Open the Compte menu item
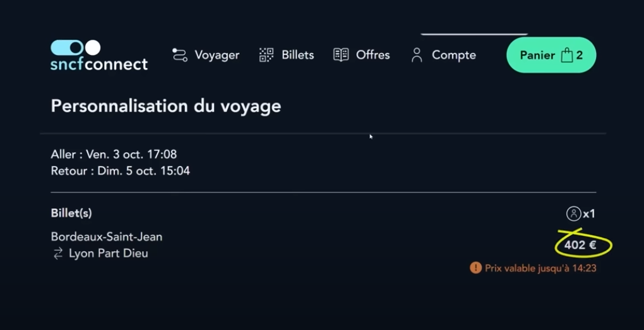This screenshot has width=644, height=330. pos(444,55)
